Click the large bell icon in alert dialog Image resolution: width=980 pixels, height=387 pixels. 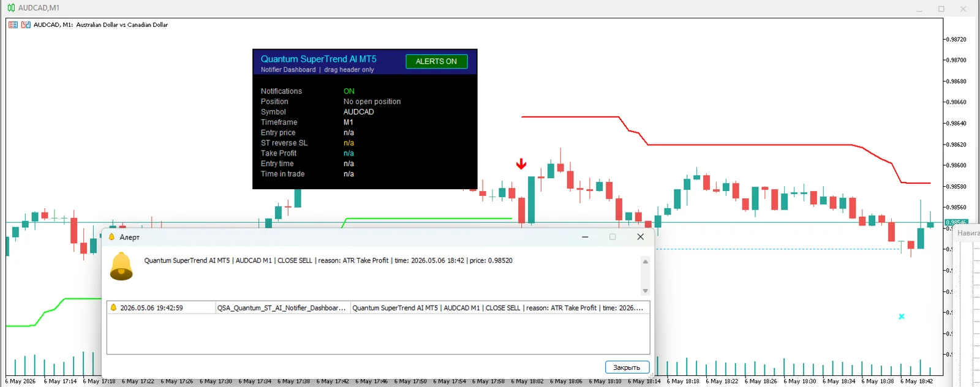point(121,266)
